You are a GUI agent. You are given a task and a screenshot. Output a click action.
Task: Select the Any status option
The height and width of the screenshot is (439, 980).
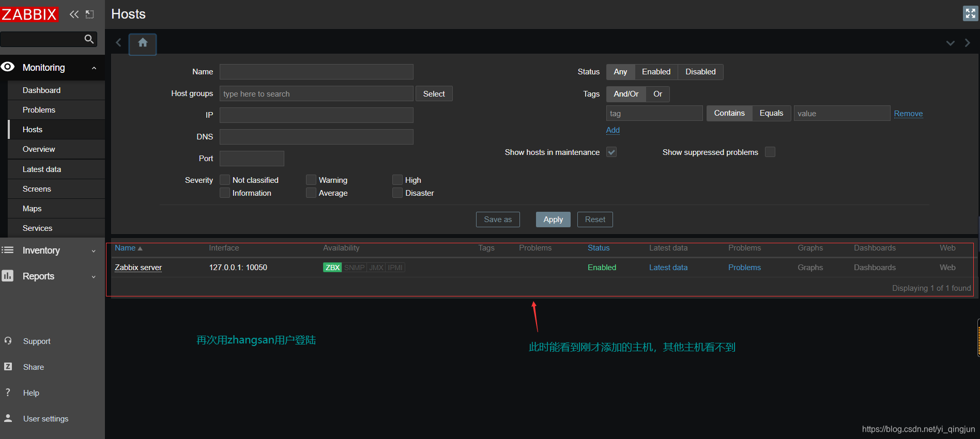point(620,72)
